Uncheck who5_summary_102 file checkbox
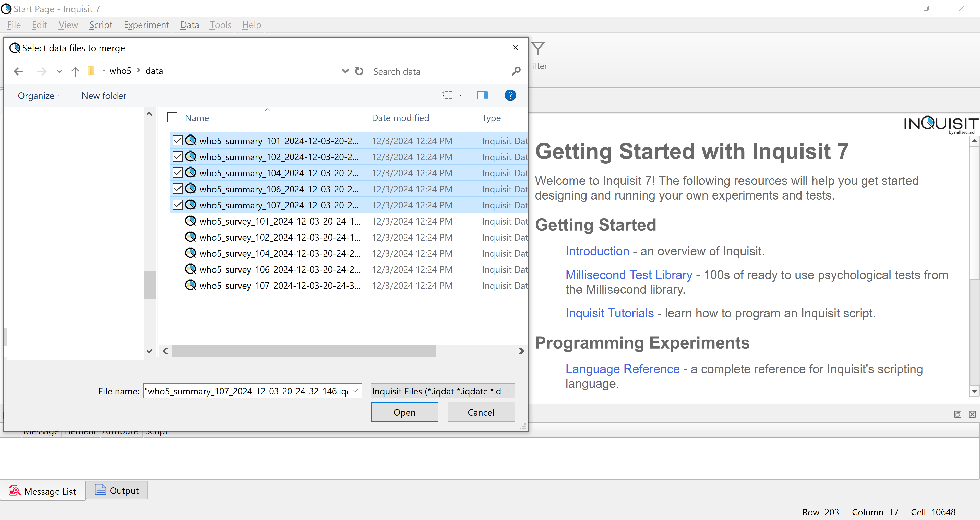This screenshot has height=520, width=980. click(x=178, y=157)
